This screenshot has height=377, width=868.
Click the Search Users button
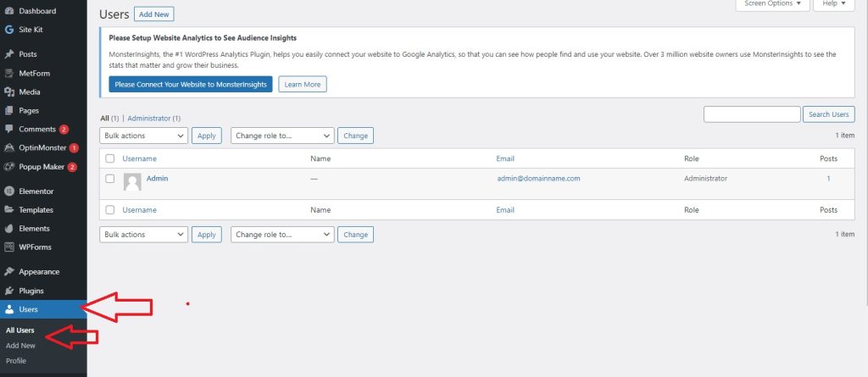click(829, 114)
